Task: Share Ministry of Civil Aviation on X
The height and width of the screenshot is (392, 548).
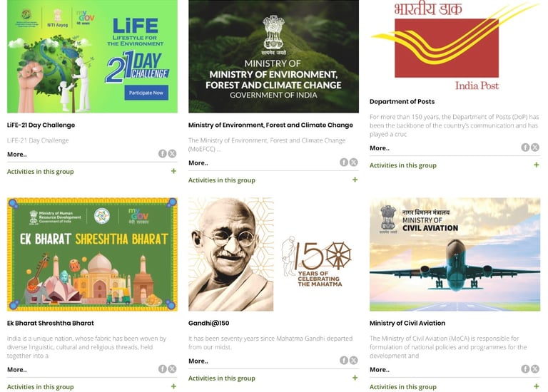Action: pos(535,369)
